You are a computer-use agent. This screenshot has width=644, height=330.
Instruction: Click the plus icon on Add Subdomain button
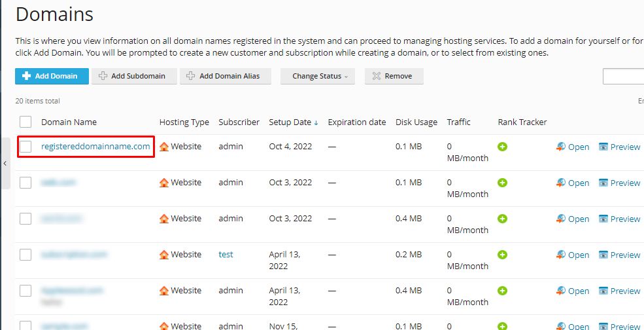click(103, 76)
